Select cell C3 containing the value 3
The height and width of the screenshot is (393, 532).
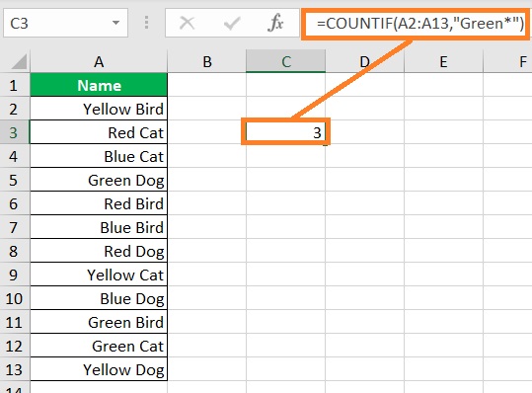pyautogui.click(x=285, y=132)
